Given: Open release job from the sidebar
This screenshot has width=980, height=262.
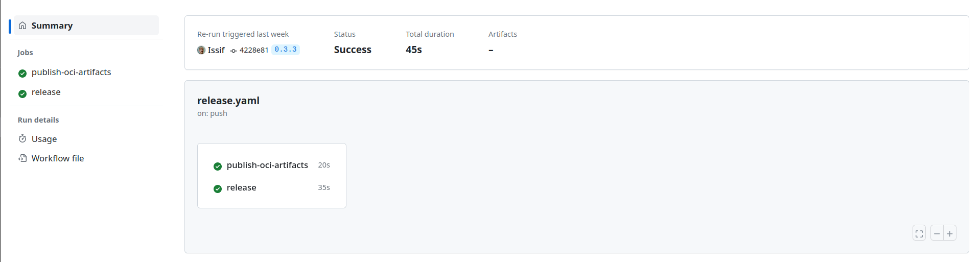Looking at the screenshot, I should coord(46,92).
